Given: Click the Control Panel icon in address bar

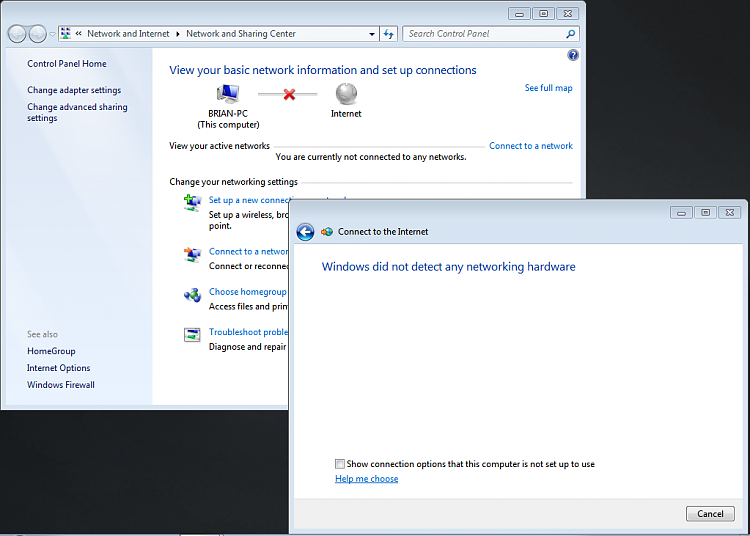Looking at the screenshot, I should (66, 33).
